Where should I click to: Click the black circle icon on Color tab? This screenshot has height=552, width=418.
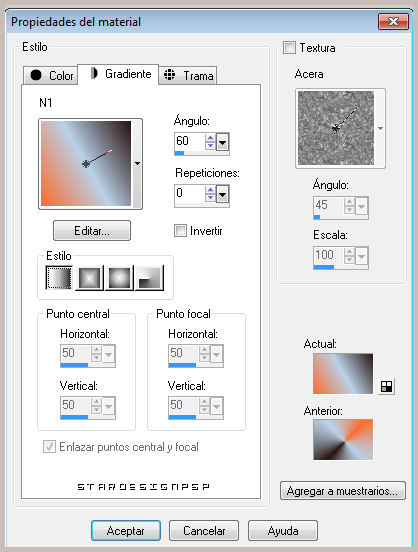click(36, 75)
